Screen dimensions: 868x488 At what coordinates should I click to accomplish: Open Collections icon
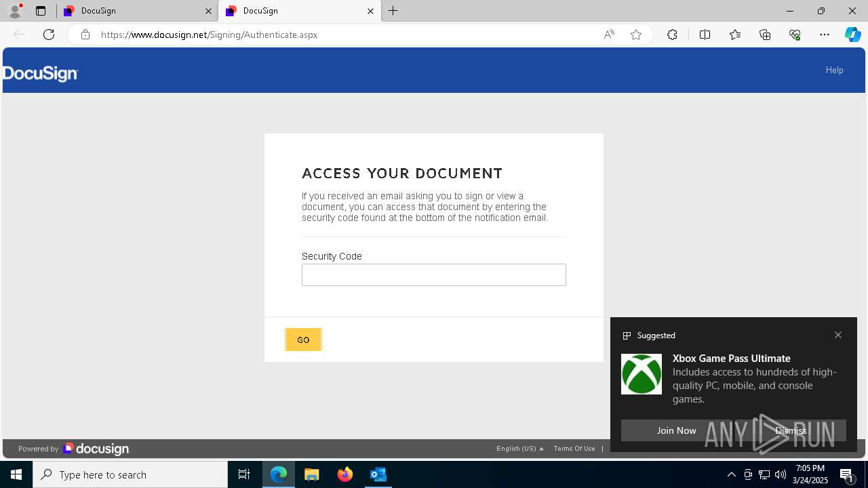(x=765, y=35)
